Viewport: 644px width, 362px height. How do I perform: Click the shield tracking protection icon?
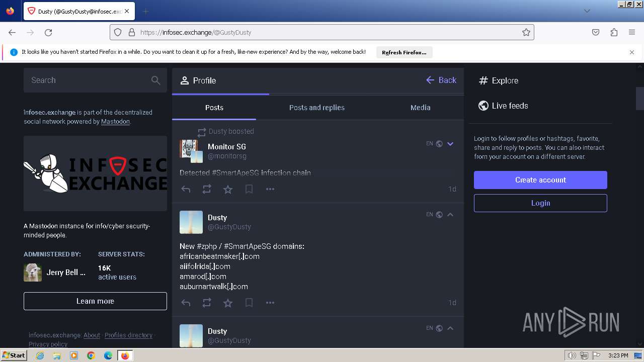(118, 32)
